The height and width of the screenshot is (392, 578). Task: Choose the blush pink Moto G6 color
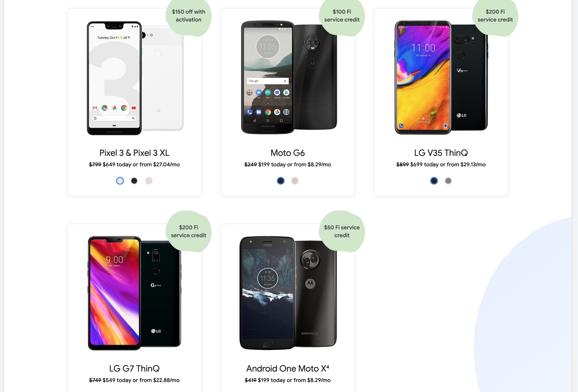(295, 181)
